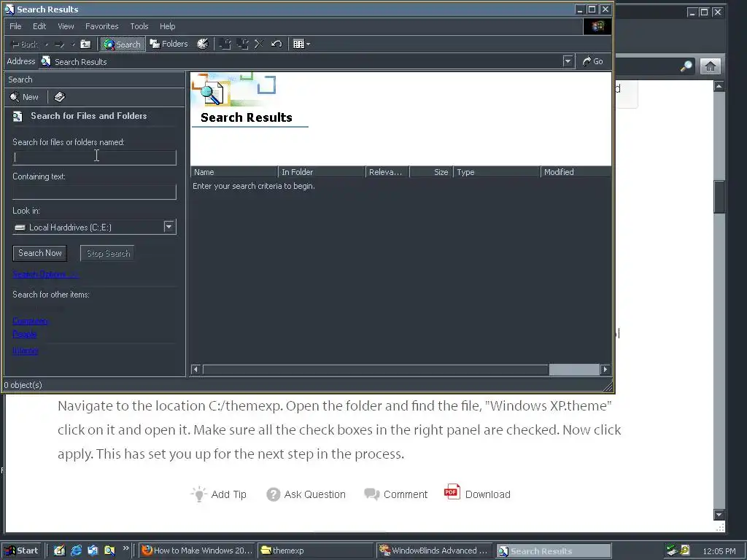Sort results by Relevance column

point(387,172)
